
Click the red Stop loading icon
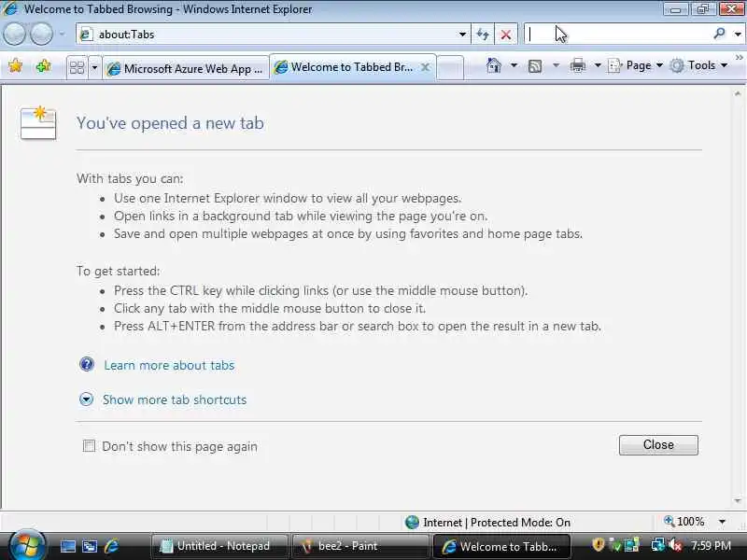[506, 35]
